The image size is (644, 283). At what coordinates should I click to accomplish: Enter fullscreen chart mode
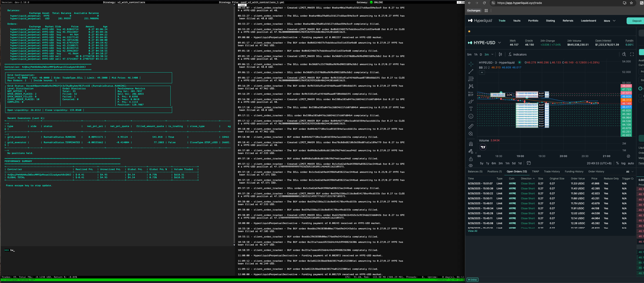632,54
